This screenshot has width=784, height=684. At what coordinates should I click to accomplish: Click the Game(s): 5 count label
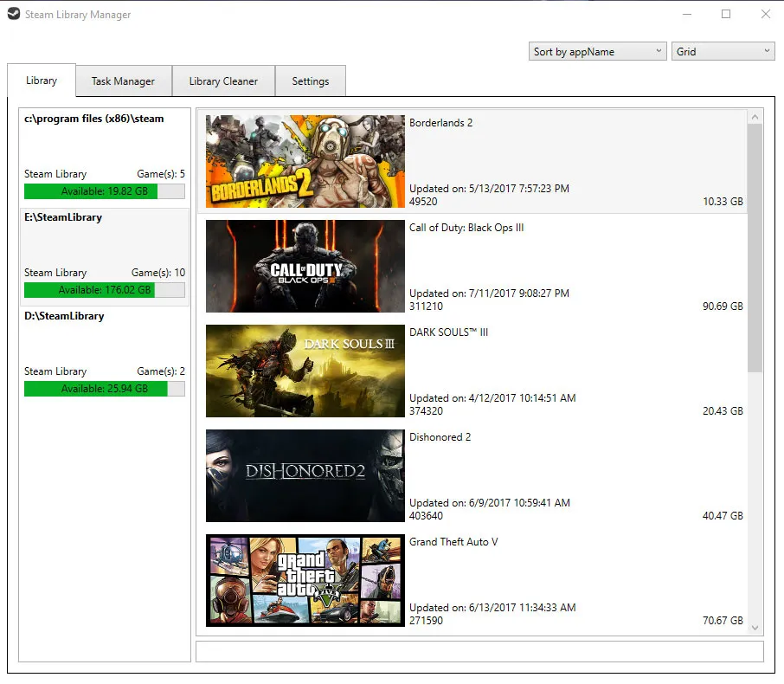point(161,174)
